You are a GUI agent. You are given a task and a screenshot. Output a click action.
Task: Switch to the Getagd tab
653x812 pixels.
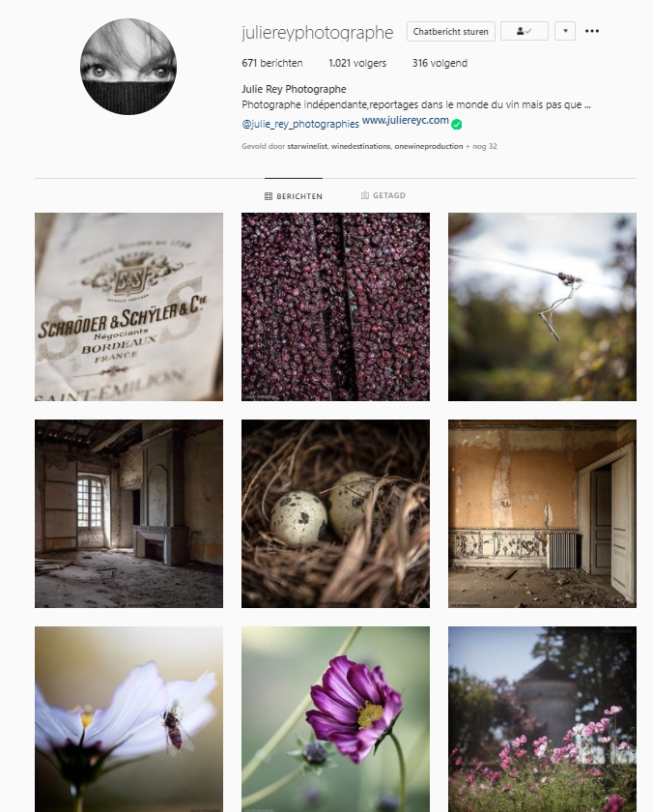coord(383,195)
